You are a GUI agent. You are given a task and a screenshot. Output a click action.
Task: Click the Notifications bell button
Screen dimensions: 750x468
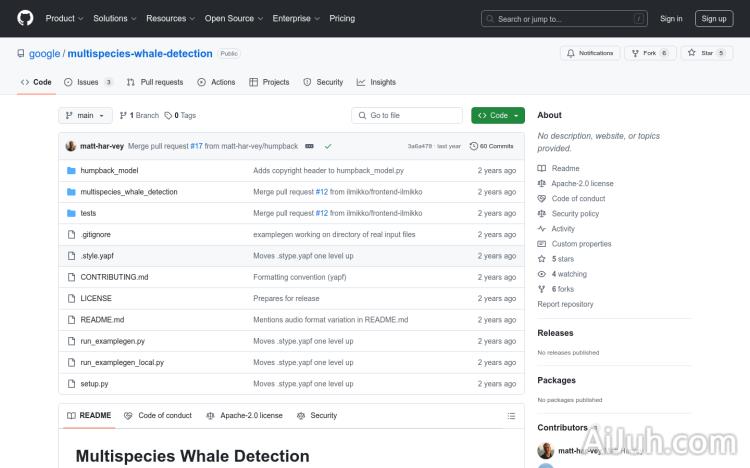590,53
